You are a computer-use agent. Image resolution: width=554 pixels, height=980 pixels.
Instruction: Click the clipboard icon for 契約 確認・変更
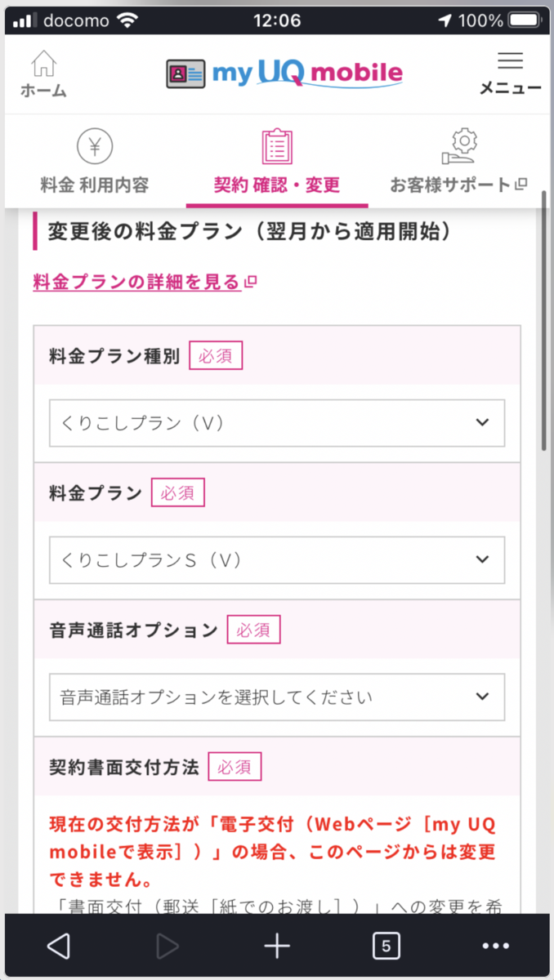(276, 145)
